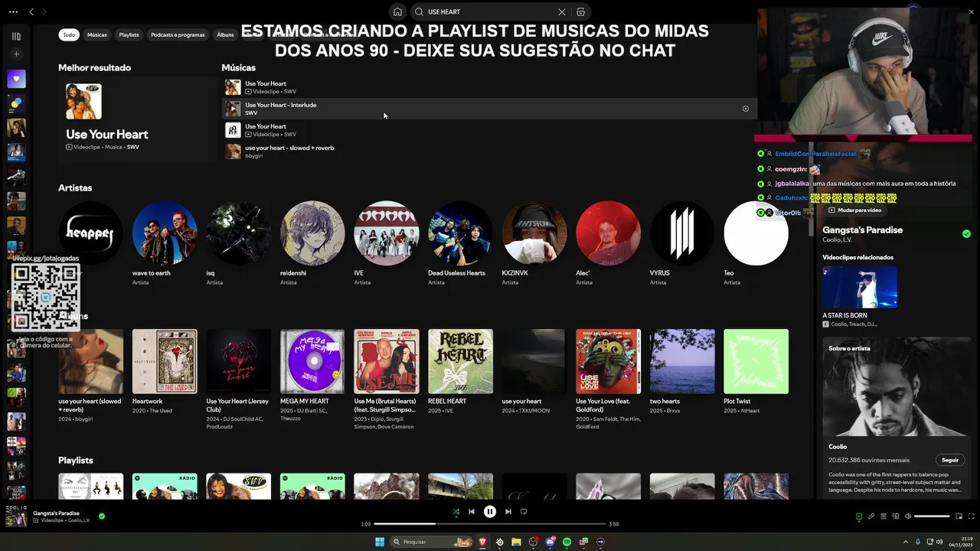Viewport: 980px width, 551px height.
Task: Clear the search field with X
Action: point(562,11)
